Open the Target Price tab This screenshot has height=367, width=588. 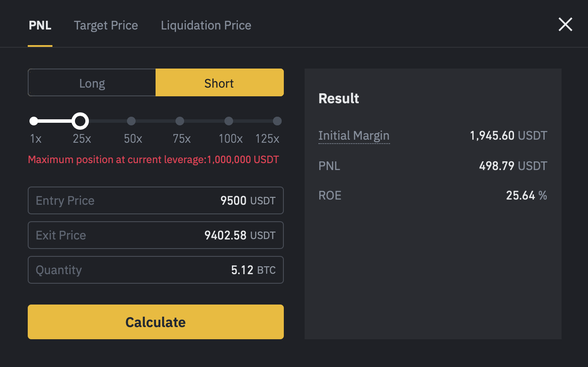(x=106, y=26)
